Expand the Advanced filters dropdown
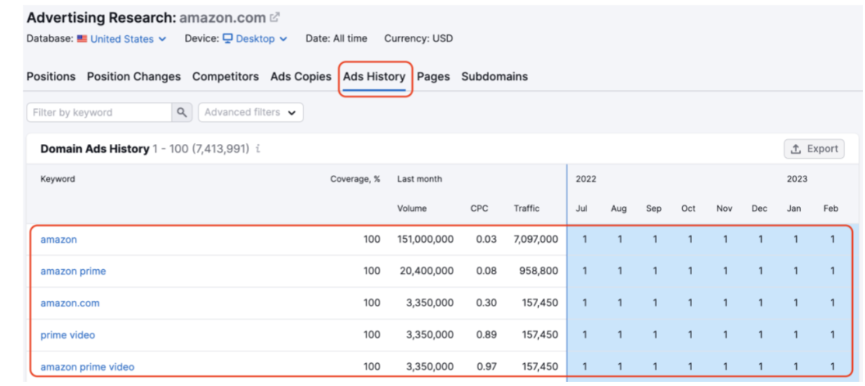Viewport: 865px width, 386px height. [x=250, y=112]
